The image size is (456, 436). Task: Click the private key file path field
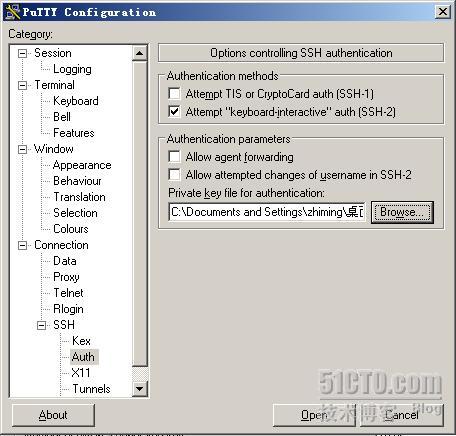[x=267, y=212]
